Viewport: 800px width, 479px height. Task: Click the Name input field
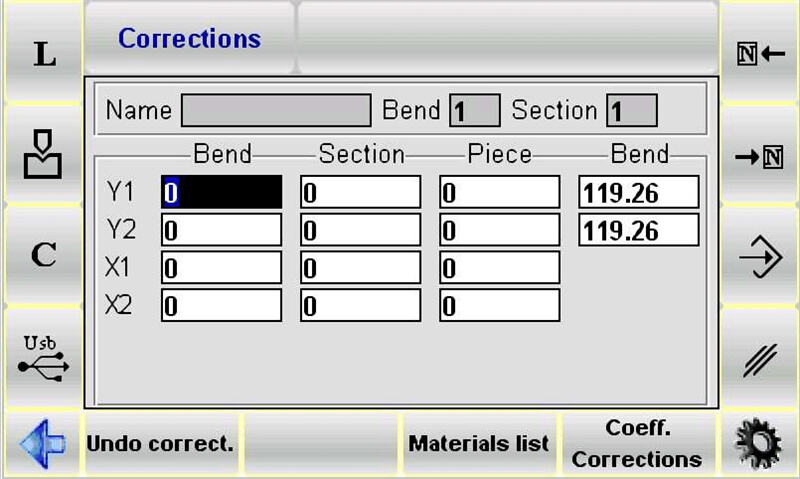(276, 110)
